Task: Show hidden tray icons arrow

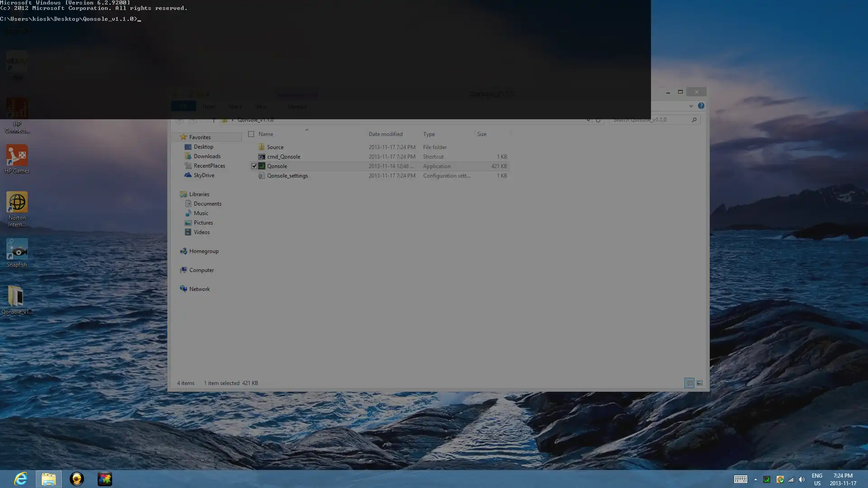Action: (755, 479)
